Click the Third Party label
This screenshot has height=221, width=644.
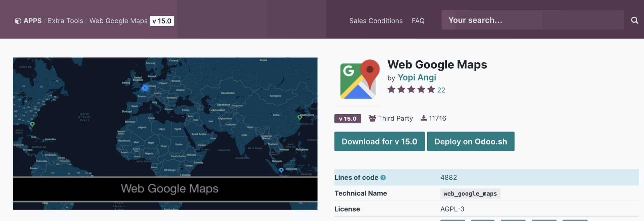[395, 118]
